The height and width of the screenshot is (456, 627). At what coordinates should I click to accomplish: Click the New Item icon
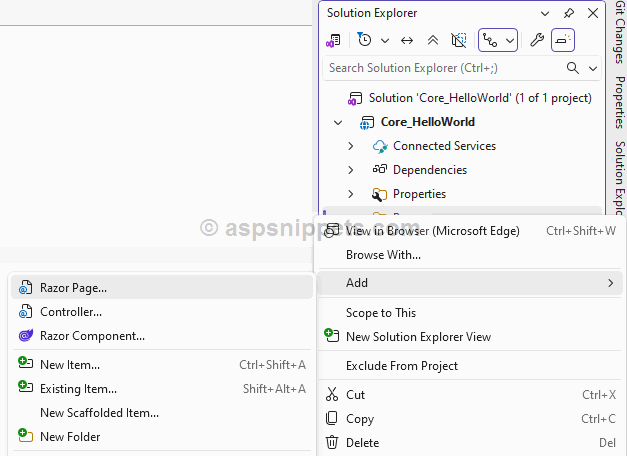tap(26, 362)
